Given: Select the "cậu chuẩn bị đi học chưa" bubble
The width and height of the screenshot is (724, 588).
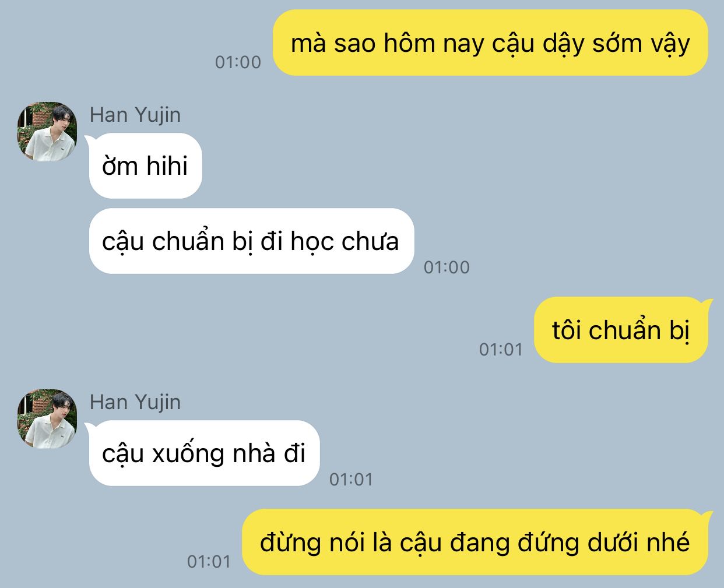Looking at the screenshot, I should 251,241.
